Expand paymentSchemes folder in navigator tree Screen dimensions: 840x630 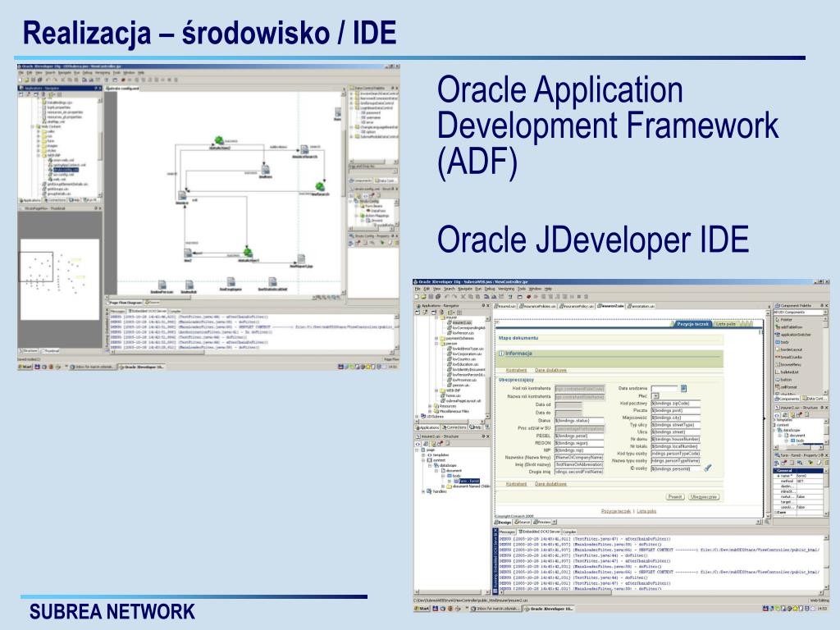436,339
